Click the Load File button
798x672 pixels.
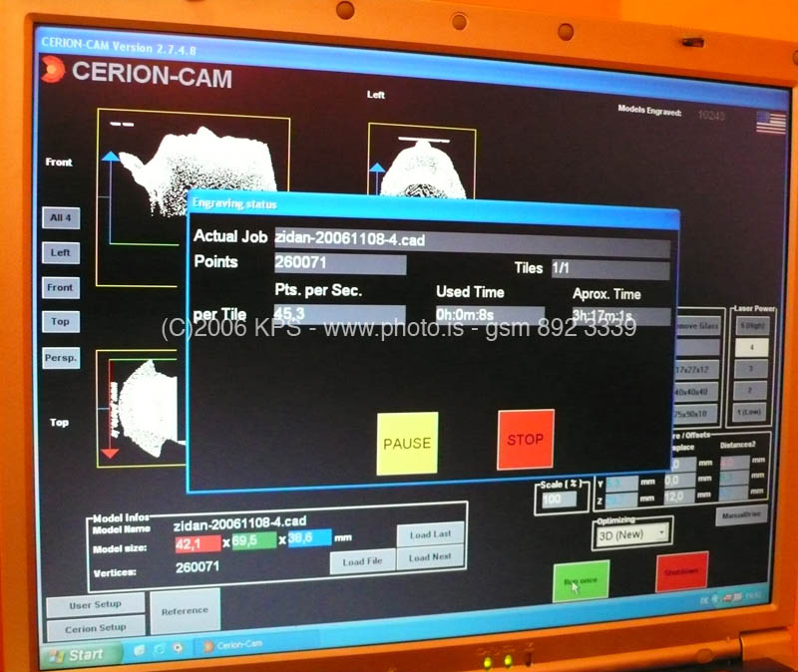click(x=362, y=561)
